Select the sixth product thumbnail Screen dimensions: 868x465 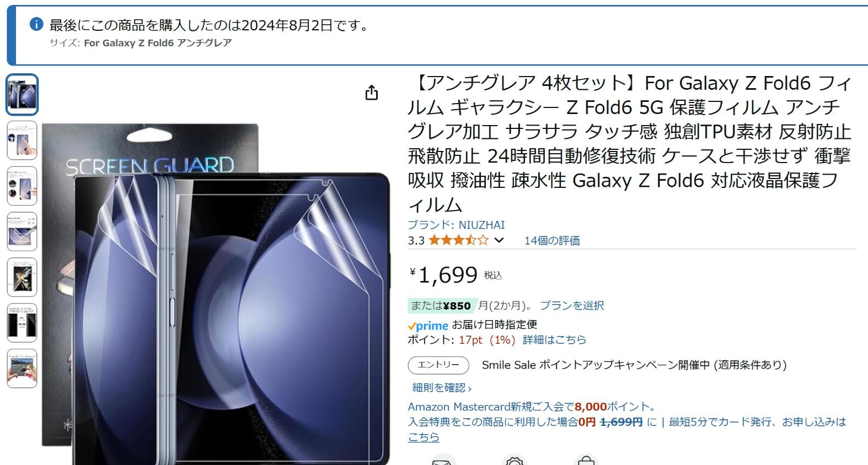pyautogui.click(x=22, y=323)
